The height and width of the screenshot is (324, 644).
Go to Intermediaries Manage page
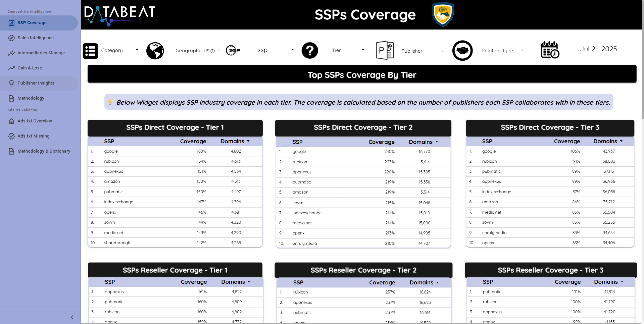(x=39, y=53)
